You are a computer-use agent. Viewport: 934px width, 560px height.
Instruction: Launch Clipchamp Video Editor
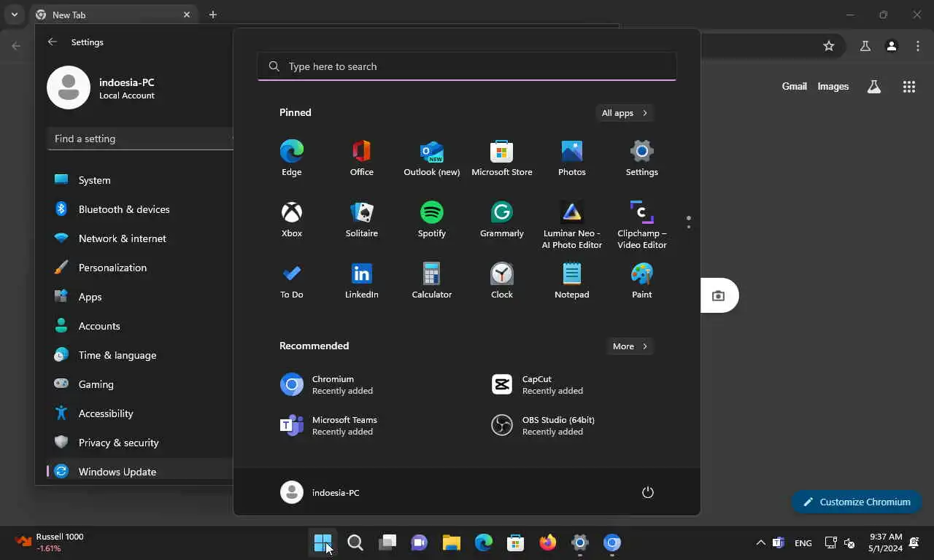pyautogui.click(x=641, y=225)
